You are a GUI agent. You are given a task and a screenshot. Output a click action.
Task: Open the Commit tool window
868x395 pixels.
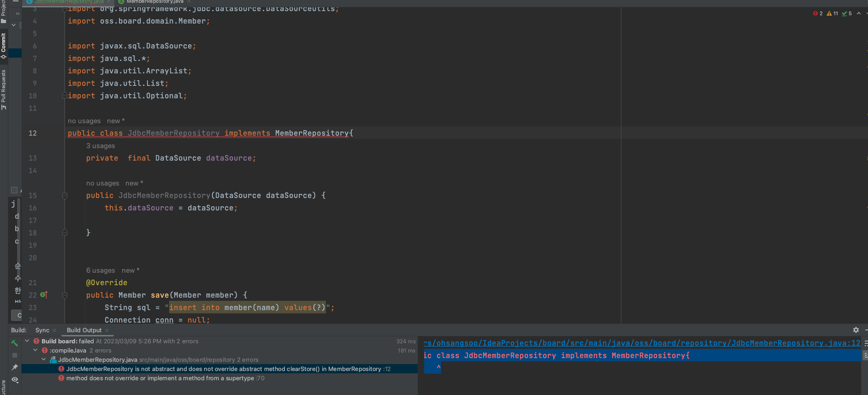4,45
